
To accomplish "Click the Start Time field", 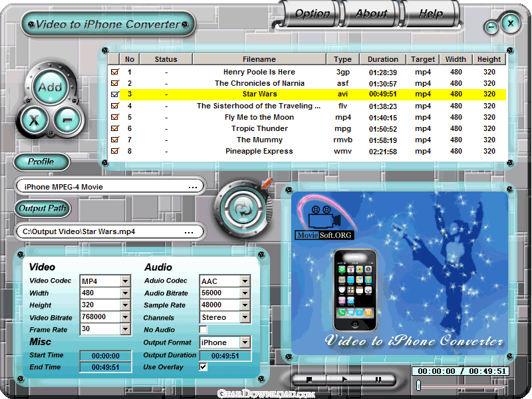I will point(106,356).
